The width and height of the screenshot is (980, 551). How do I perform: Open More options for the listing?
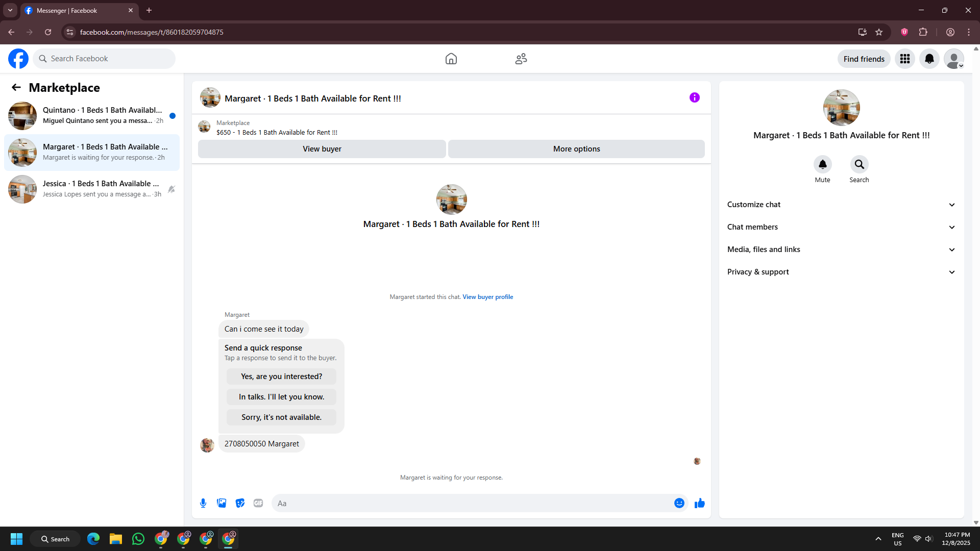tap(577, 149)
